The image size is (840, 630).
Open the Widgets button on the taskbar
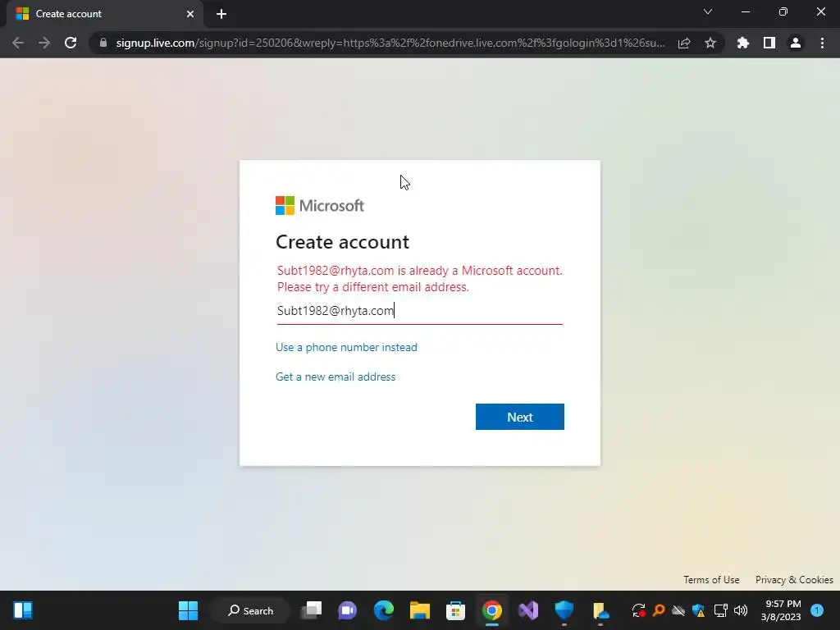(23, 610)
